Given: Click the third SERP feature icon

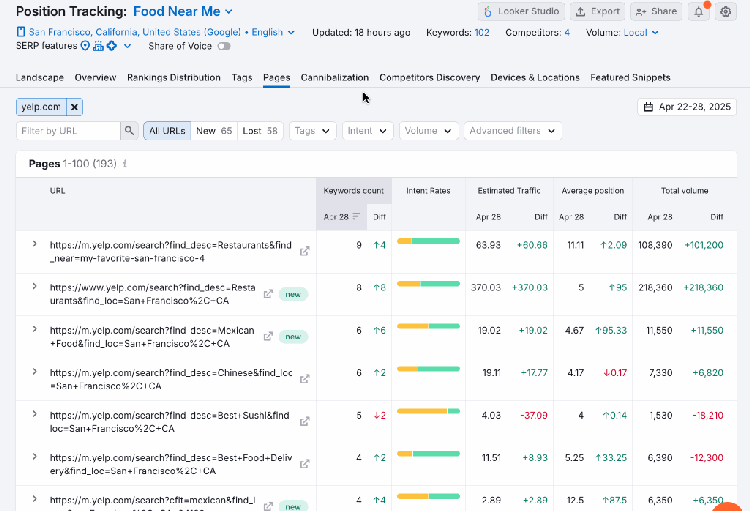Looking at the screenshot, I should point(112,46).
